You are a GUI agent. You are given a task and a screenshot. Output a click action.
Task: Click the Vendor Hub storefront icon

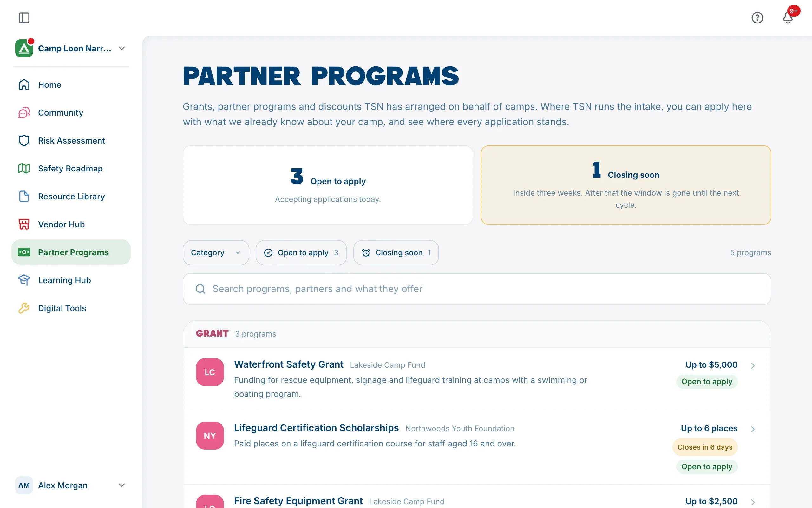click(24, 224)
